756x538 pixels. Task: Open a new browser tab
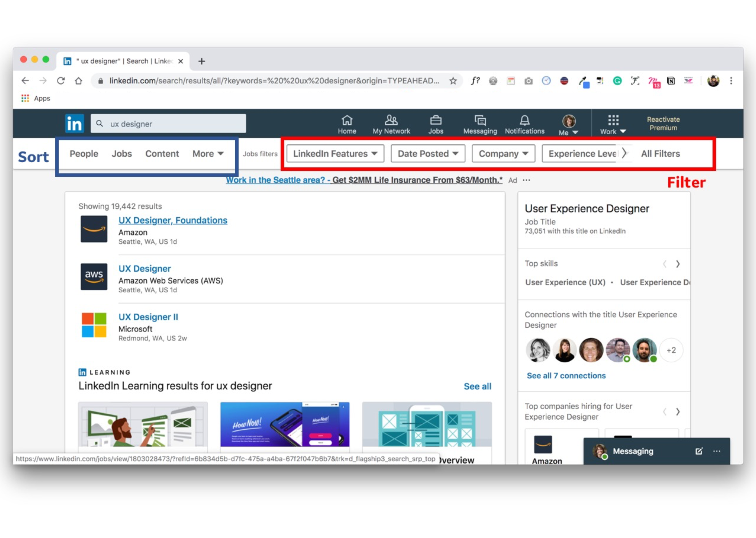click(x=202, y=61)
